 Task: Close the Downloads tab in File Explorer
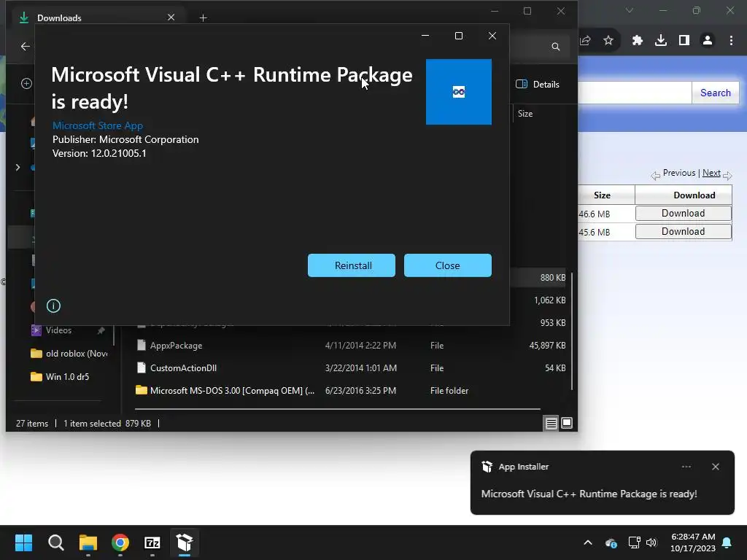171,17
